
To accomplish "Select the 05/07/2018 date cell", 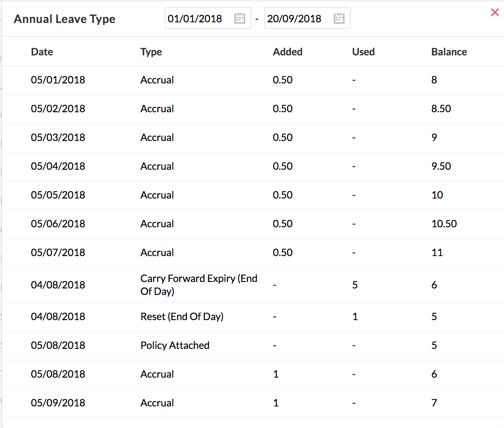I will [x=58, y=252].
